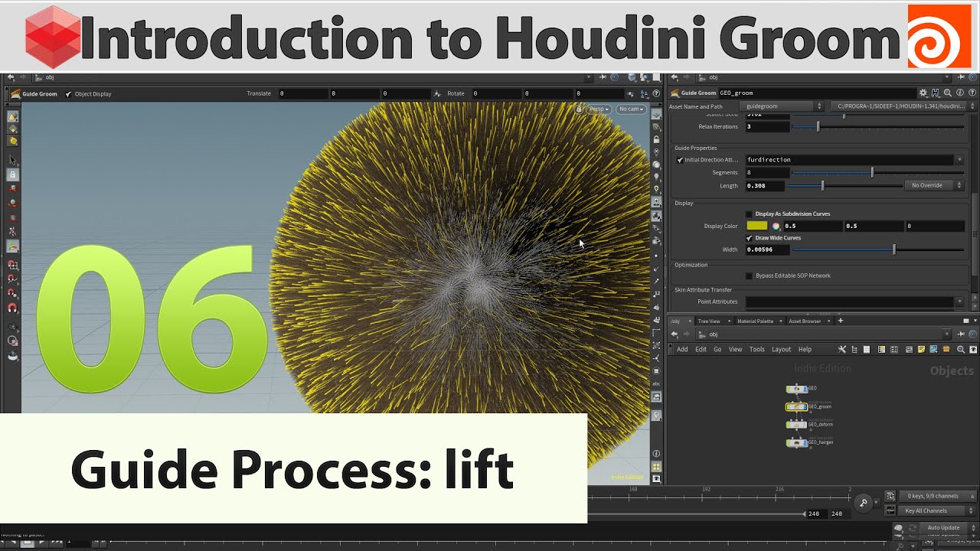Image resolution: width=980 pixels, height=551 pixels.
Task: Click the key icon button on timeline
Action: pyautogui.click(x=863, y=502)
